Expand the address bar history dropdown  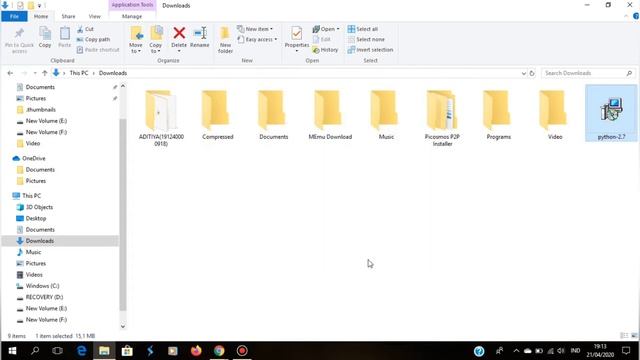pos(524,73)
